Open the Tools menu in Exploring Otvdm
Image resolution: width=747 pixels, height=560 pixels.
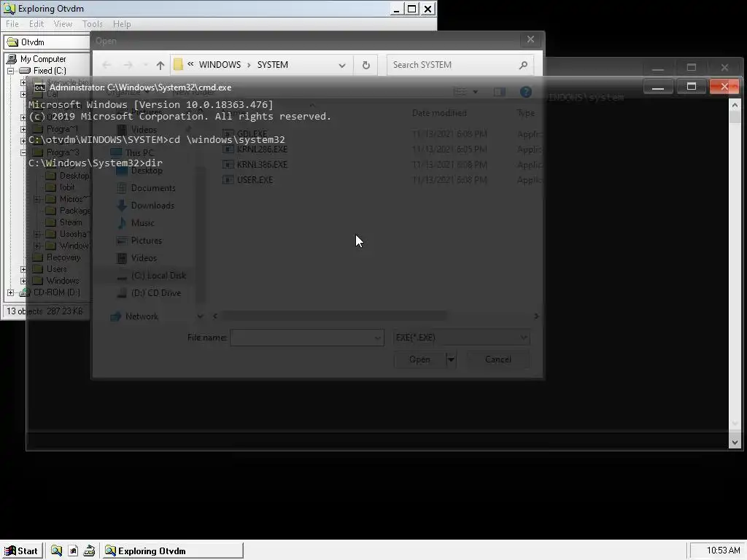tap(93, 24)
